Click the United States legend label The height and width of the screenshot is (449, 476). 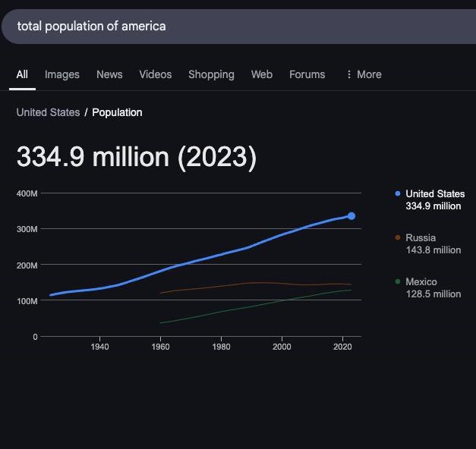tap(435, 194)
